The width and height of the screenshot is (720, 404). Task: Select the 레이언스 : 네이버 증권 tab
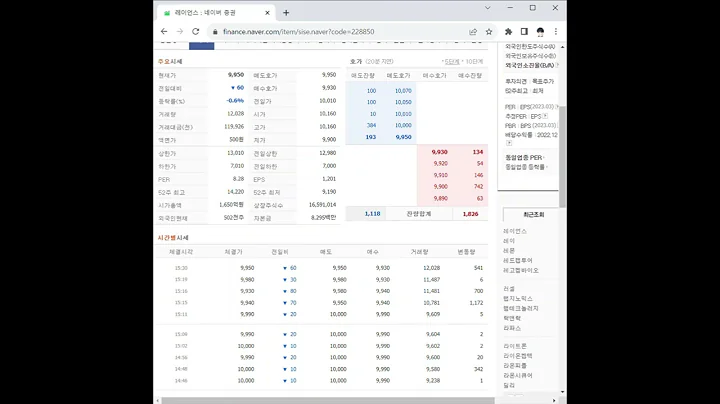coord(216,13)
